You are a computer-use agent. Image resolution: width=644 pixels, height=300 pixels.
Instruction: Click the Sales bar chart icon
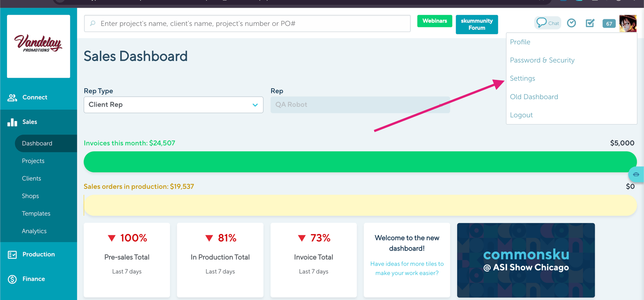tap(12, 122)
